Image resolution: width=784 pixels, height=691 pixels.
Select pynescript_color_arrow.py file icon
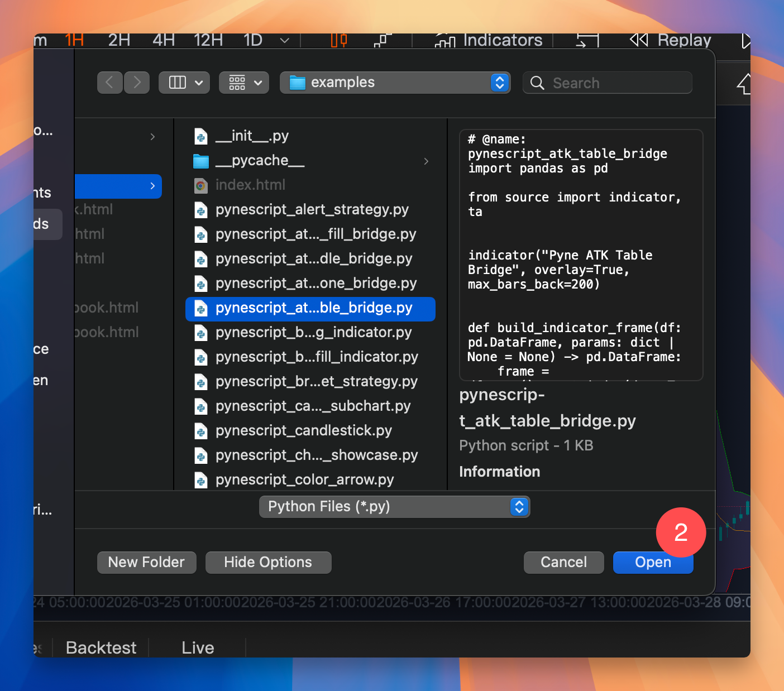pyautogui.click(x=201, y=481)
